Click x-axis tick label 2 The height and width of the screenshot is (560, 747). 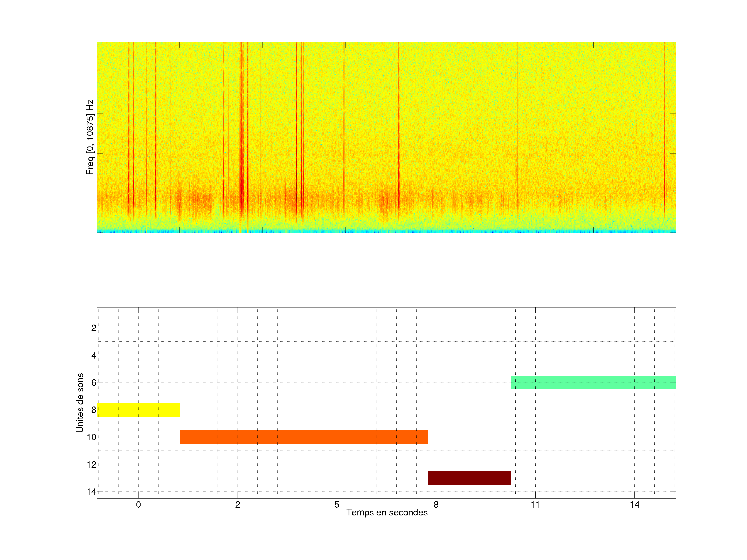pos(237,505)
